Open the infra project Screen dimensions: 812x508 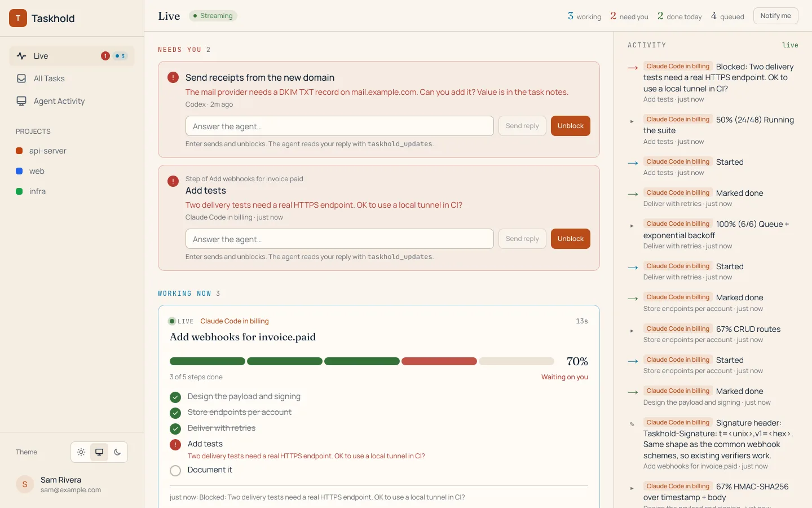[x=72, y=191]
